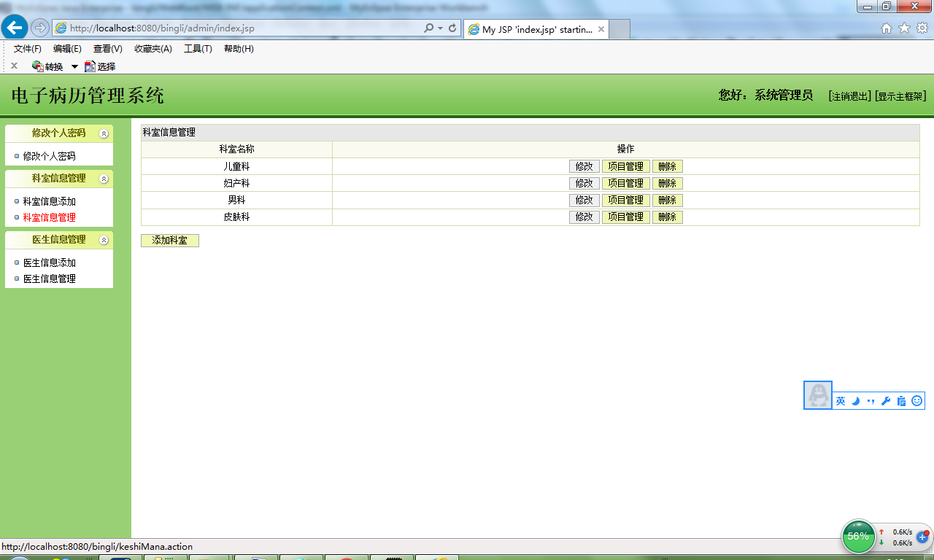Click the browser back arrow button
This screenshot has height=560, width=934.
click(x=14, y=28)
